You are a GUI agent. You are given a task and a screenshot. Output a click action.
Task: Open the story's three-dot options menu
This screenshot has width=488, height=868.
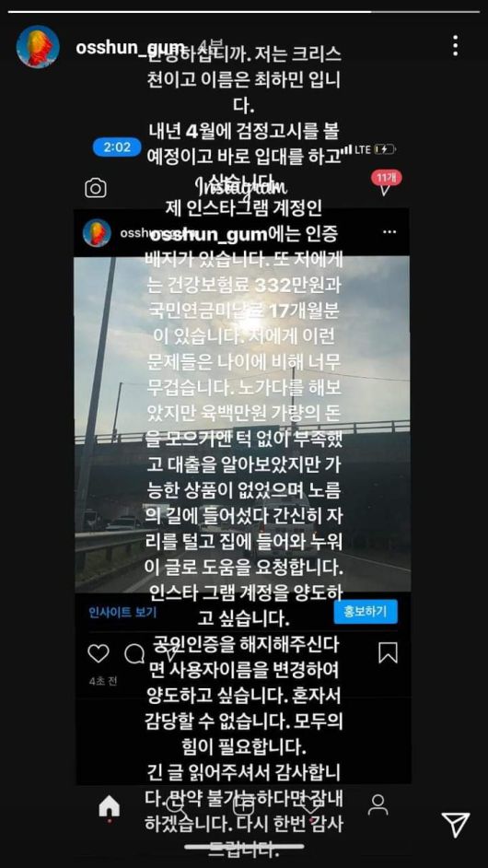[x=455, y=45]
